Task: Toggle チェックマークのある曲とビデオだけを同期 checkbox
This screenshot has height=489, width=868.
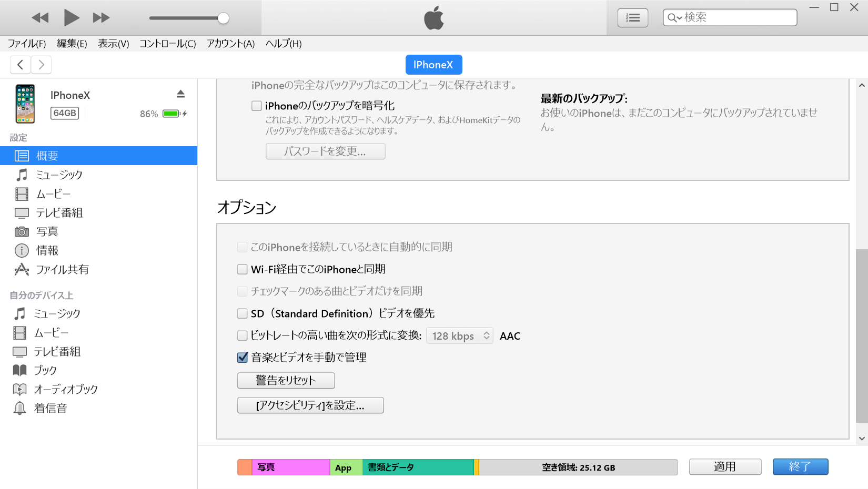Action: (x=243, y=291)
